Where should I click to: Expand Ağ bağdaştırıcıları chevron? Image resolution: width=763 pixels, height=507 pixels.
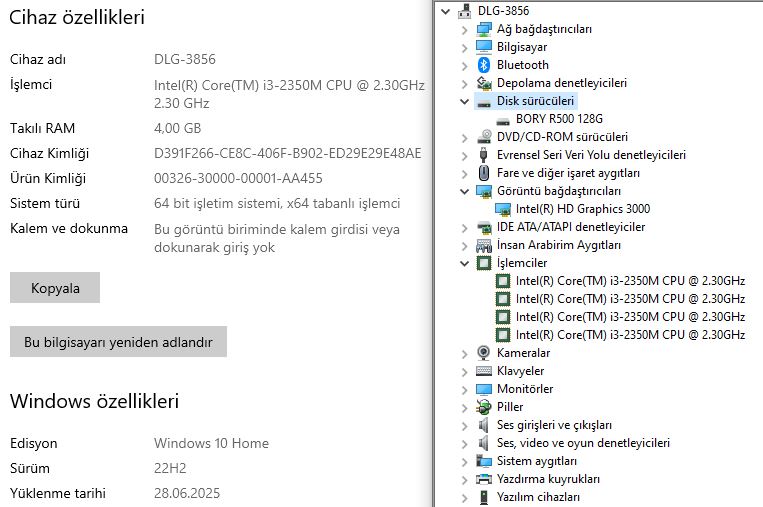coord(465,30)
